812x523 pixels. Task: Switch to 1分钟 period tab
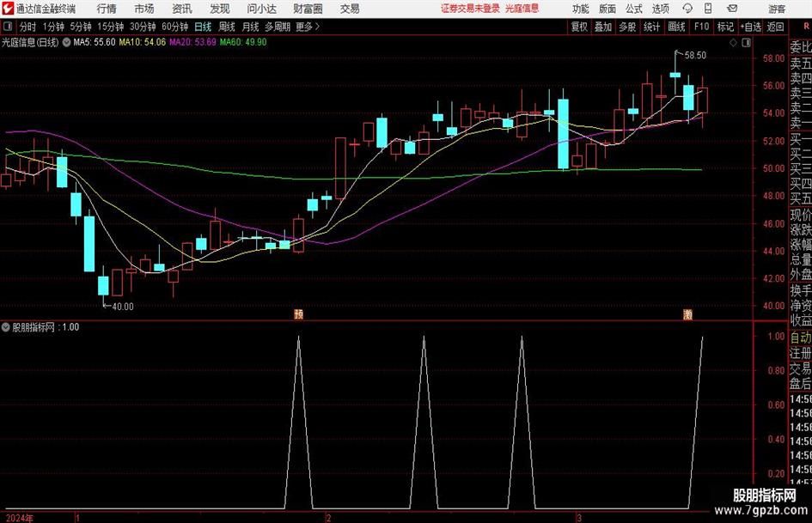pyautogui.click(x=52, y=27)
